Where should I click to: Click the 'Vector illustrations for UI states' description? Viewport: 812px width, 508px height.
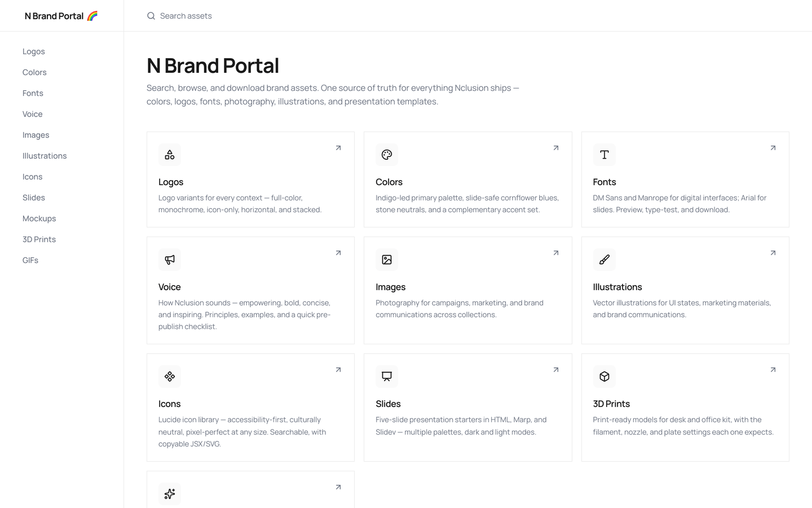(x=682, y=309)
